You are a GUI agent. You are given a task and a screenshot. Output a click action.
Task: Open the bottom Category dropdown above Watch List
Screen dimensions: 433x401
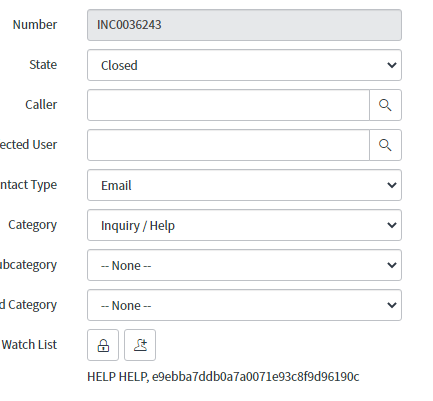tap(244, 305)
